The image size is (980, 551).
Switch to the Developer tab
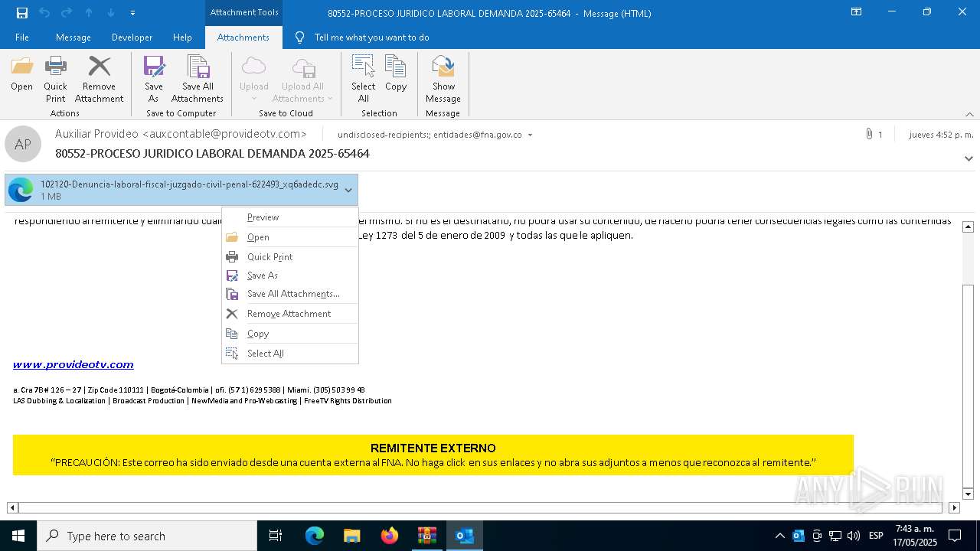[x=132, y=37]
